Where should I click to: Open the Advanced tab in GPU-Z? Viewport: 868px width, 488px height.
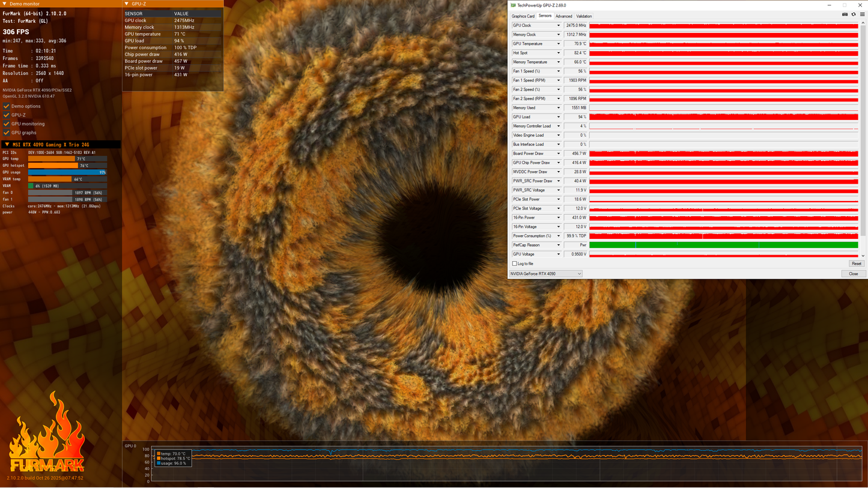point(563,16)
